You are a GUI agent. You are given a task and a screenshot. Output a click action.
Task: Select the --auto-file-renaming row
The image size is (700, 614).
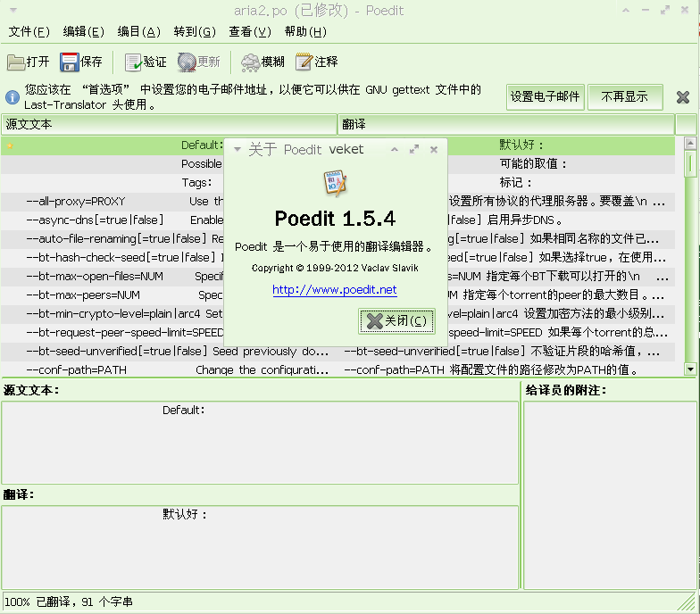[337, 239]
